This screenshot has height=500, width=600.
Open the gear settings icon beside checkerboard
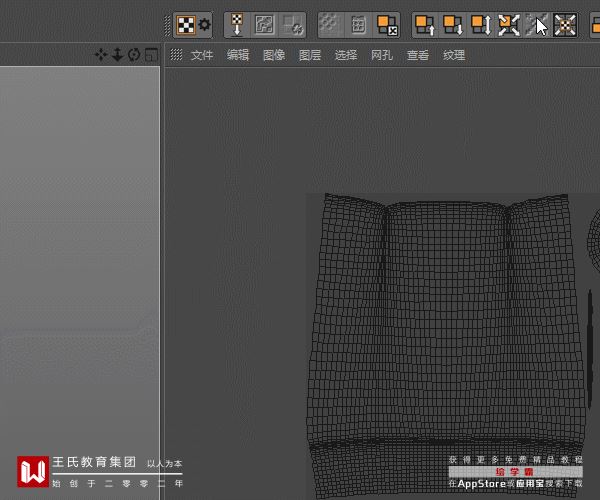(204, 25)
